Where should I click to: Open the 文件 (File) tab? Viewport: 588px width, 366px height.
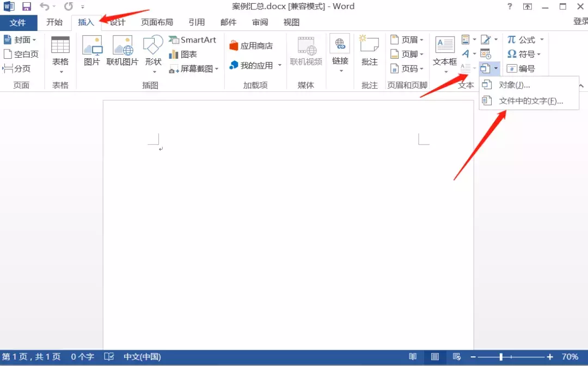18,22
